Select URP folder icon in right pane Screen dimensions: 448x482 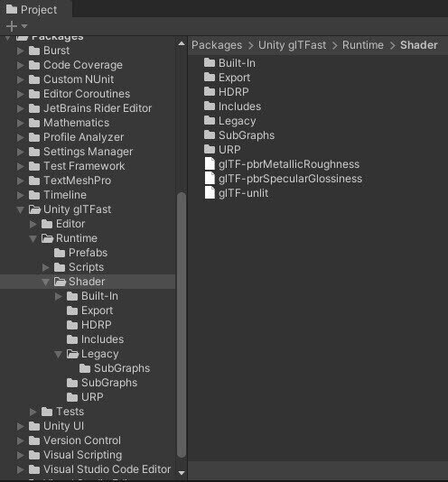[210, 150]
